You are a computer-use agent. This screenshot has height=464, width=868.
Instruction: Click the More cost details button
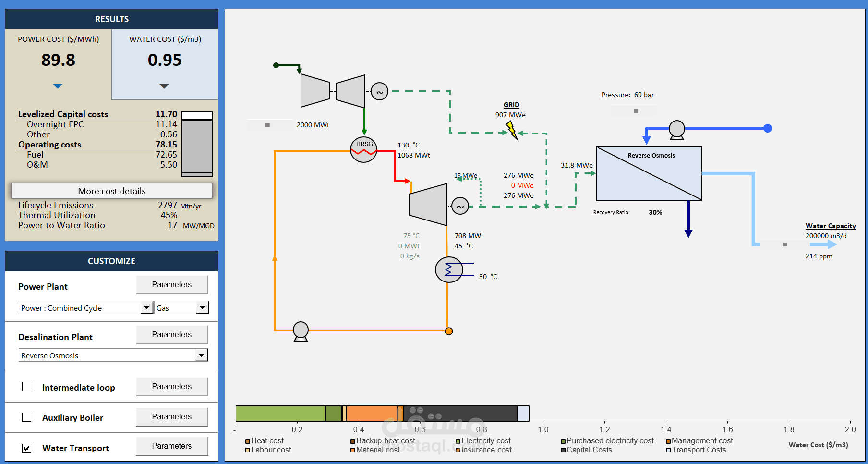[x=112, y=191]
